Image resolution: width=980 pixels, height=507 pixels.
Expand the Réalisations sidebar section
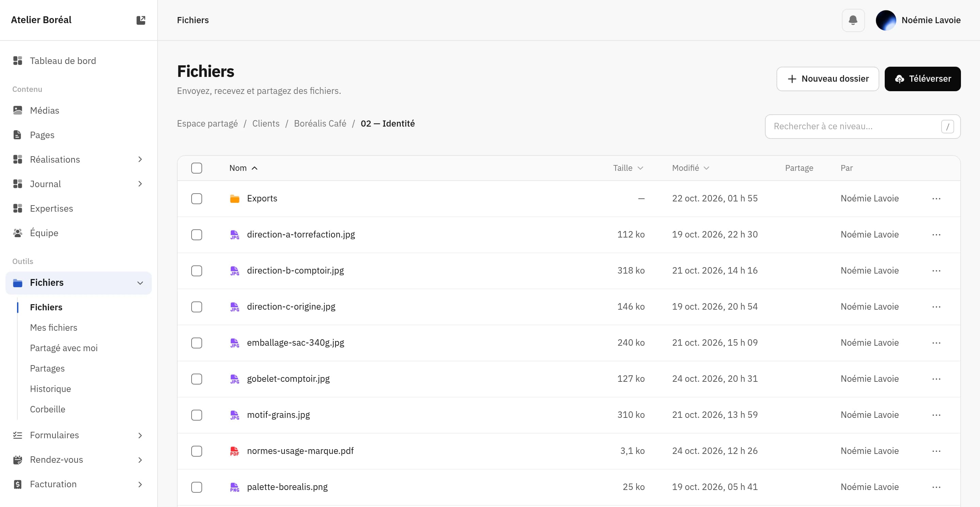(x=140, y=159)
